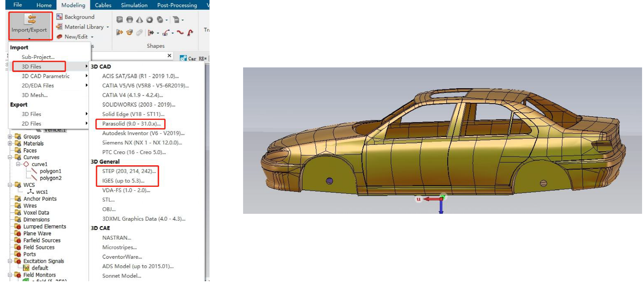The height and width of the screenshot is (287, 644).
Task: Close the navigation tree search box
Action: point(169,55)
